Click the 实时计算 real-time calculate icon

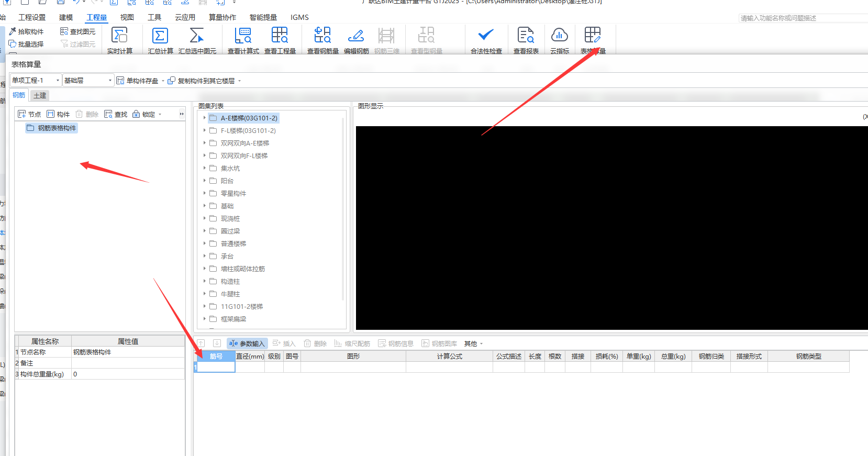120,36
